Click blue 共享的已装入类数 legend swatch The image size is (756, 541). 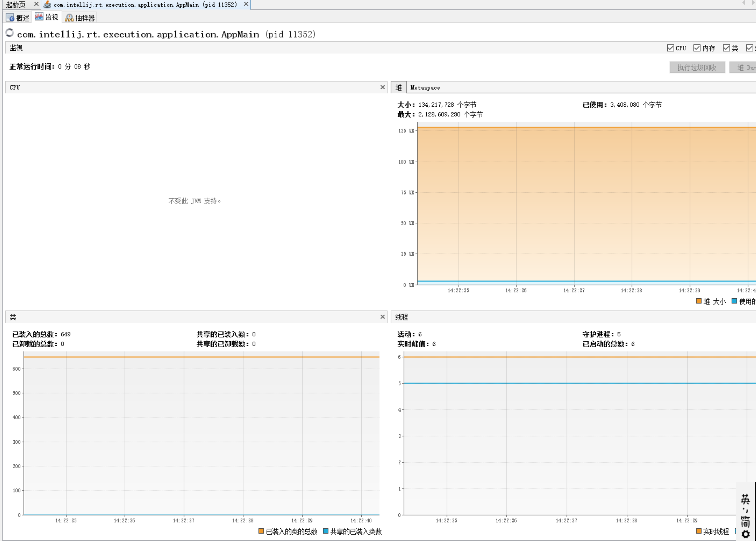[x=326, y=531]
